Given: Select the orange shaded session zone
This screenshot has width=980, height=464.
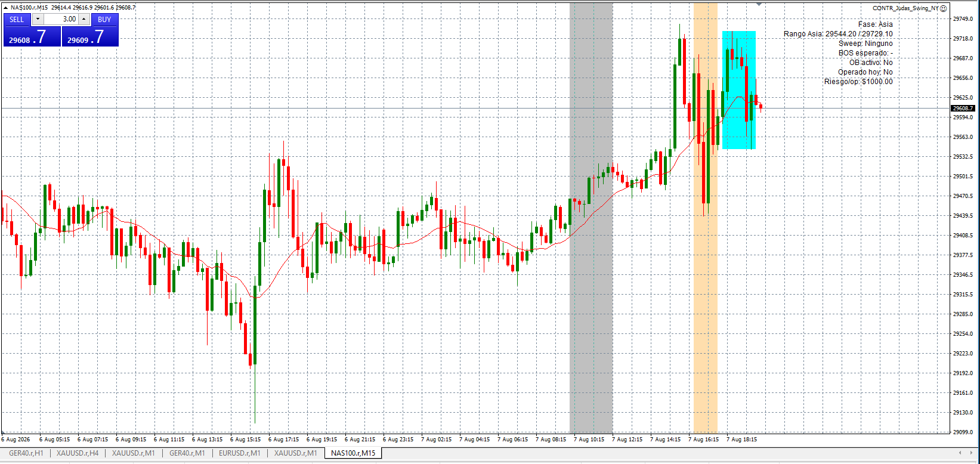Looking at the screenshot, I should [x=706, y=218].
